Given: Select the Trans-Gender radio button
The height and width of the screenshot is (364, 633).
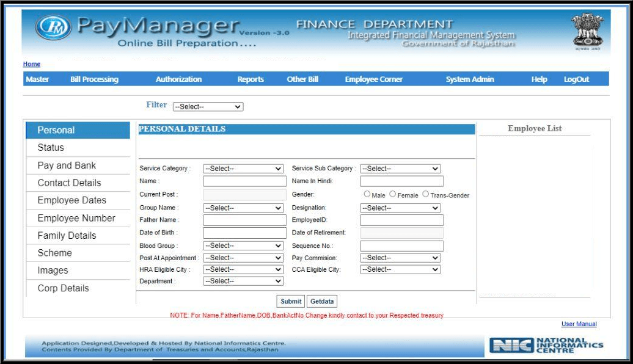Looking at the screenshot, I should point(425,194).
